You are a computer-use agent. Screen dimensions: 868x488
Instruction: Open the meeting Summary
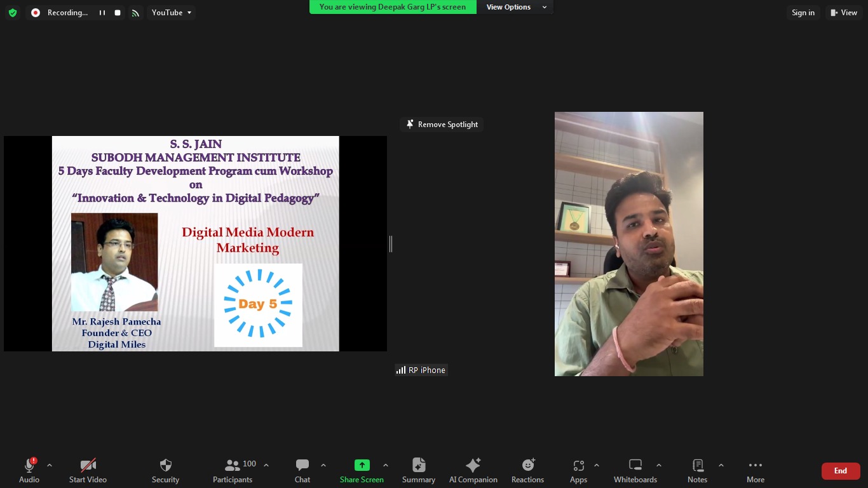[x=418, y=470]
